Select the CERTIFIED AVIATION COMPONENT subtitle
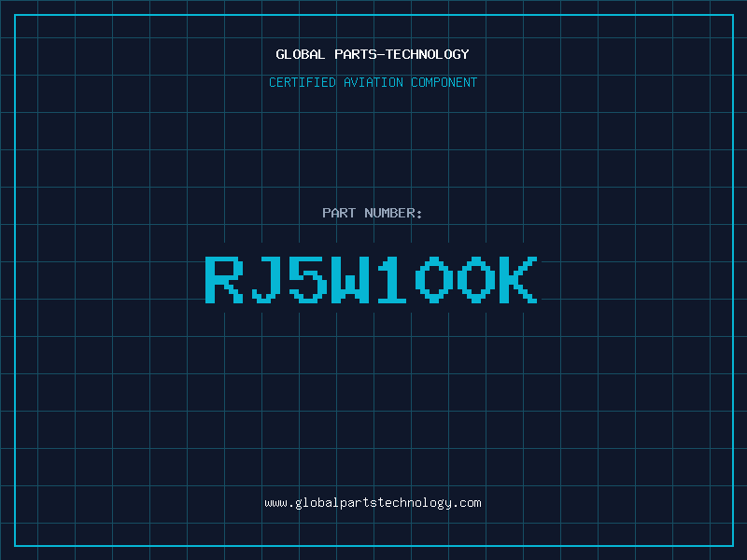Viewport: 747px width, 560px height. [x=373, y=82]
